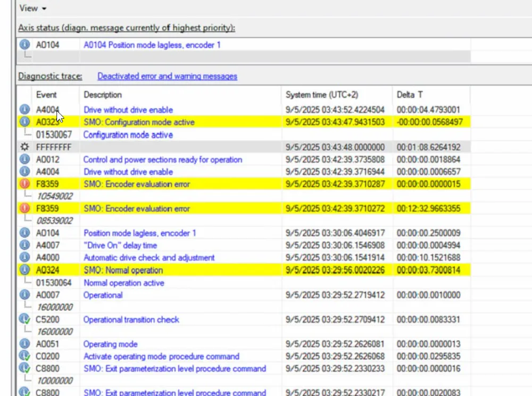Click the Delta T column header
The height and width of the screenshot is (396, 532).
(410, 95)
